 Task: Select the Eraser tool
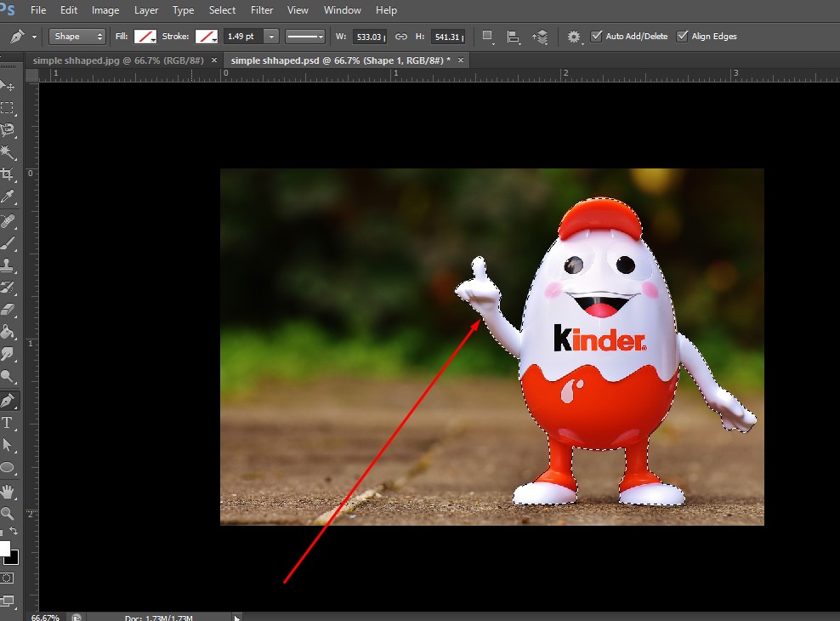pyautogui.click(x=8, y=309)
